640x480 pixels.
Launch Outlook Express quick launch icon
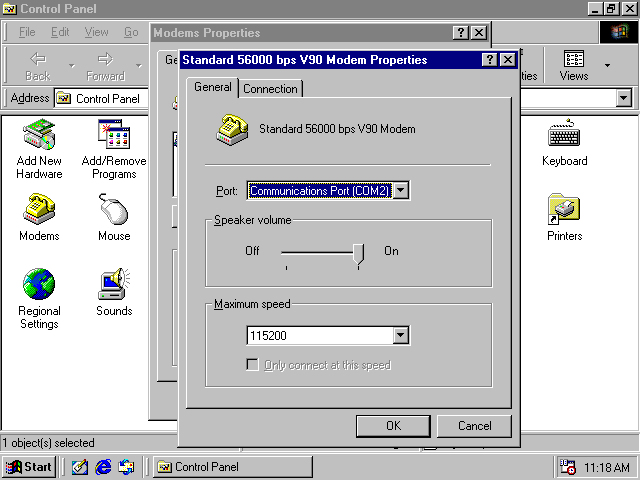(126, 467)
